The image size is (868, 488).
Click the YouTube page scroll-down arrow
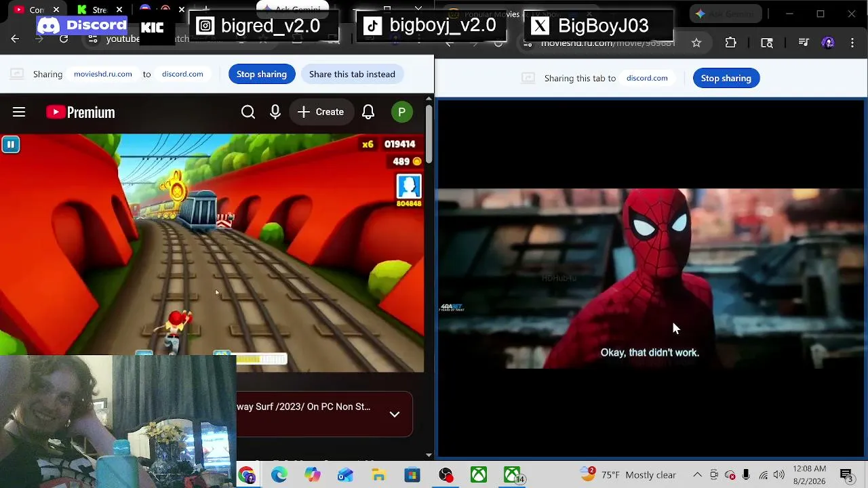[x=429, y=455]
